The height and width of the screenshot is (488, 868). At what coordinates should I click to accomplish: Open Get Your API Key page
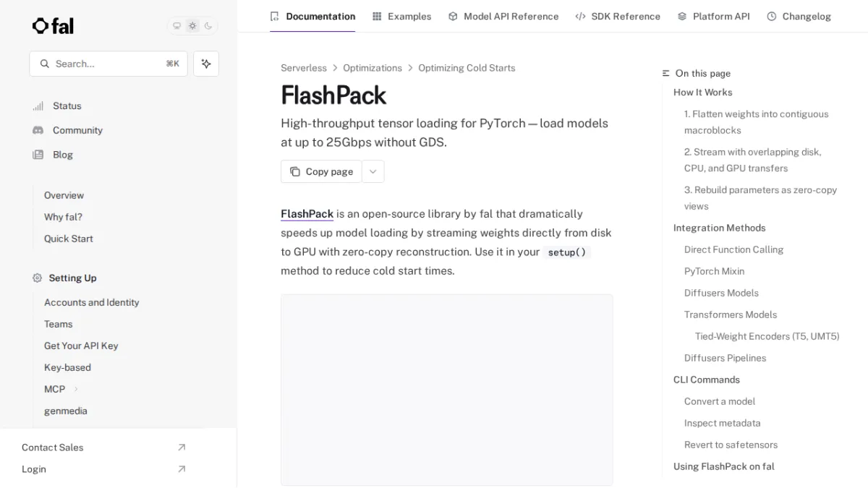coord(81,346)
